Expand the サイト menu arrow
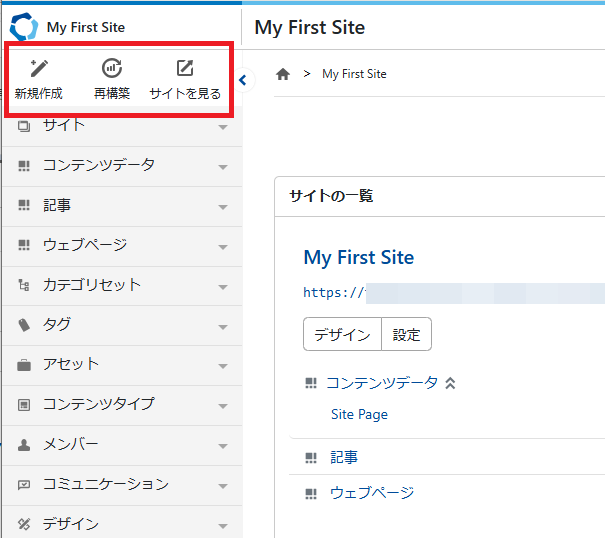 [x=223, y=127]
